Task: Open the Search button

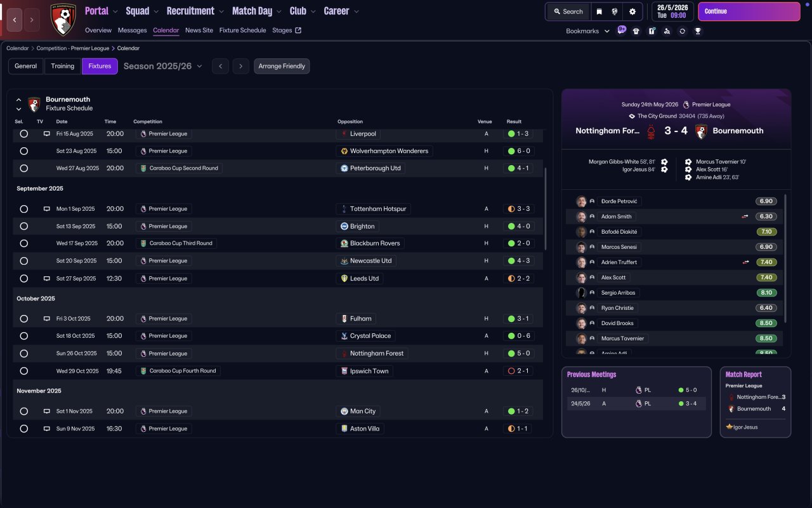Action: click(568, 11)
